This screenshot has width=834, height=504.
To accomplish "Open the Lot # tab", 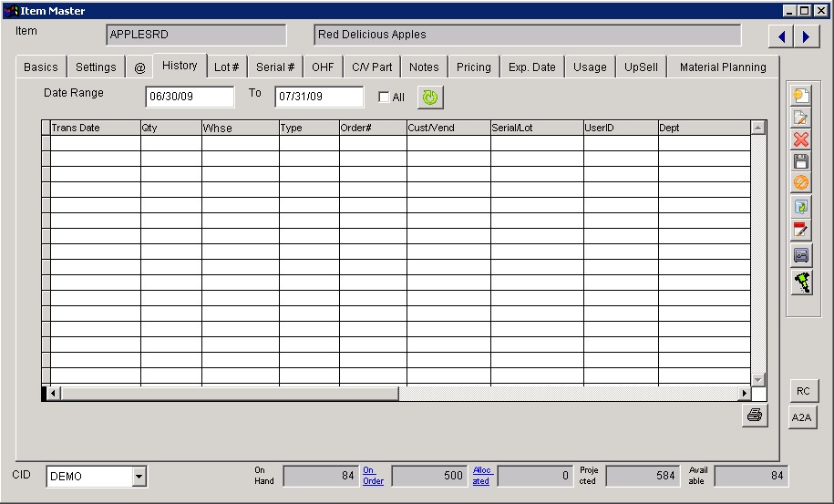I will tap(226, 67).
